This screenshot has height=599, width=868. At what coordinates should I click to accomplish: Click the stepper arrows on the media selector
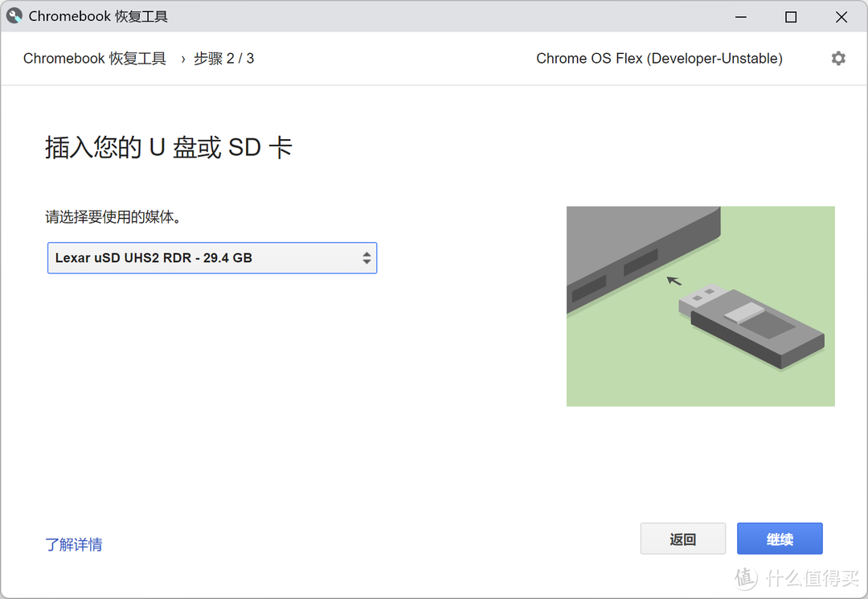[x=367, y=257]
